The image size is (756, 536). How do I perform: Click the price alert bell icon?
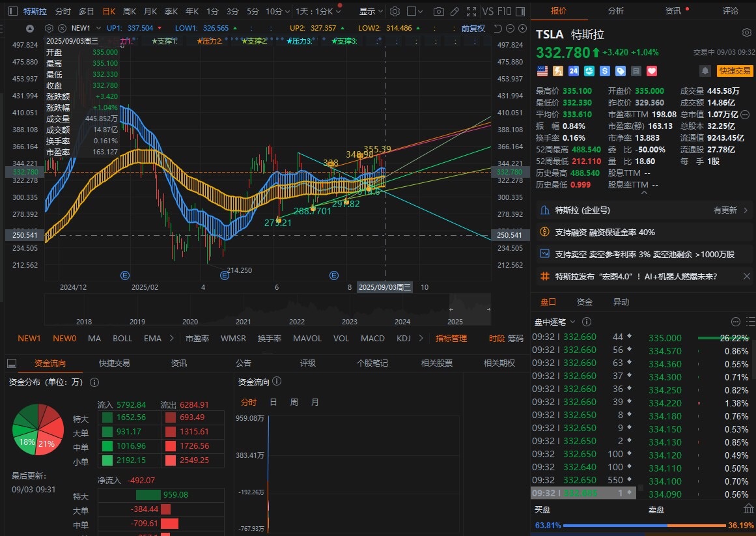[705, 71]
